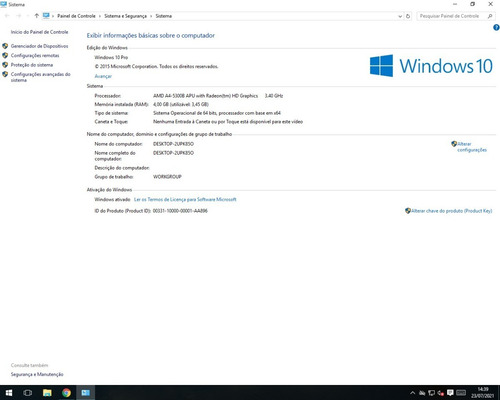
Task: Click shield icon beside Alterar chave do produto
Action: click(x=408, y=211)
